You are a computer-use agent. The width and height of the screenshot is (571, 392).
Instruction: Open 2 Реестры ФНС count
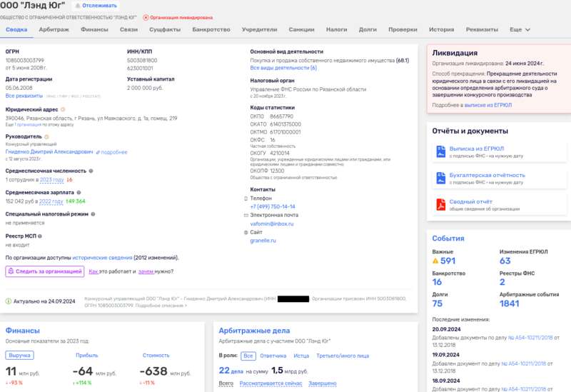(502, 282)
